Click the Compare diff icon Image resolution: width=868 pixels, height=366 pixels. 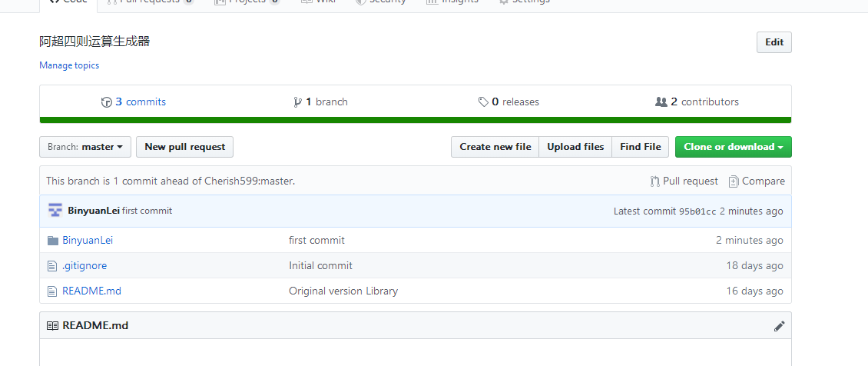click(x=734, y=181)
